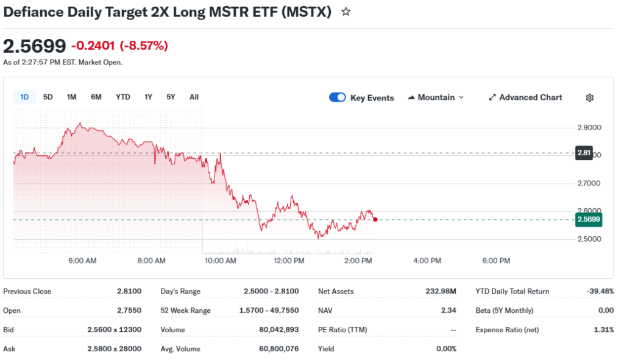Choose the YTD time range

coord(123,97)
